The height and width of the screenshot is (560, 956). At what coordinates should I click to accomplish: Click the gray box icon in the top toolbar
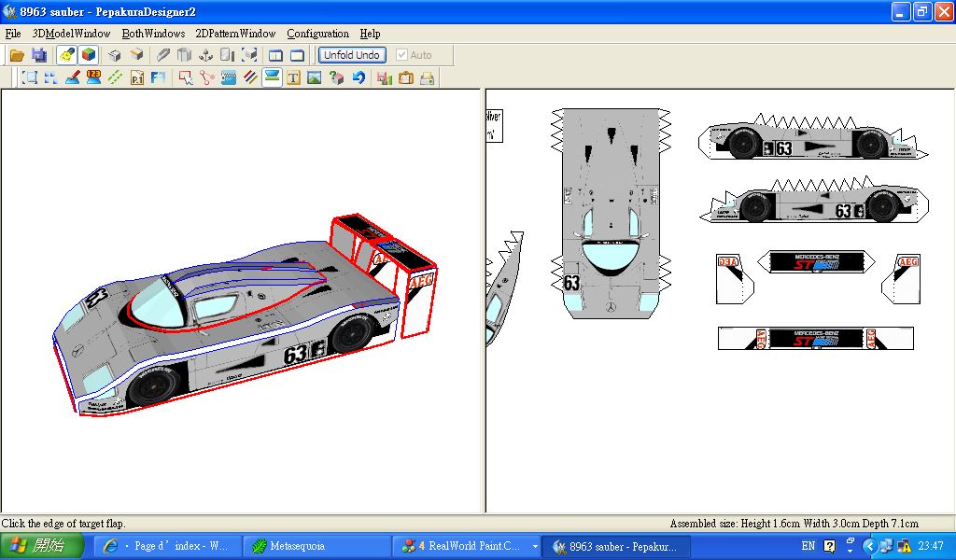click(x=115, y=55)
